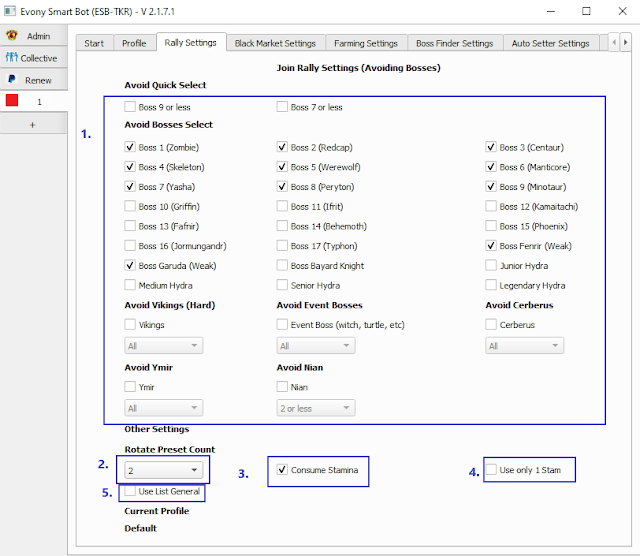Enable Use List General
Image resolution: width=640 pixels, height=556 pixels.
(130, 491)
